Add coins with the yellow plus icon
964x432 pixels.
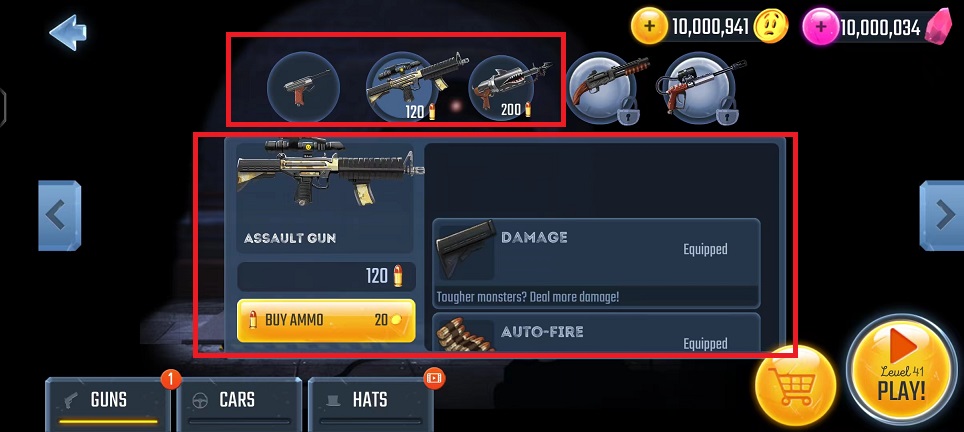tap(649, 26)
